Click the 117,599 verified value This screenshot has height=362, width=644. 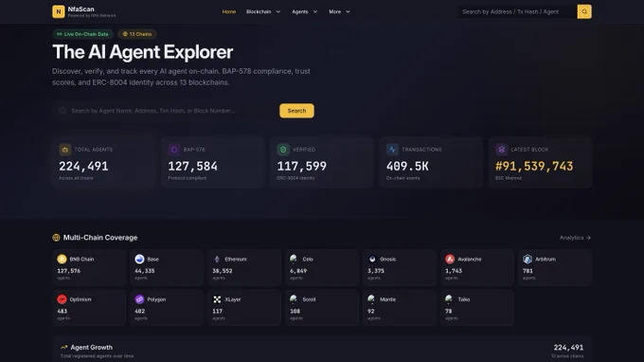(x=302, y=166)
